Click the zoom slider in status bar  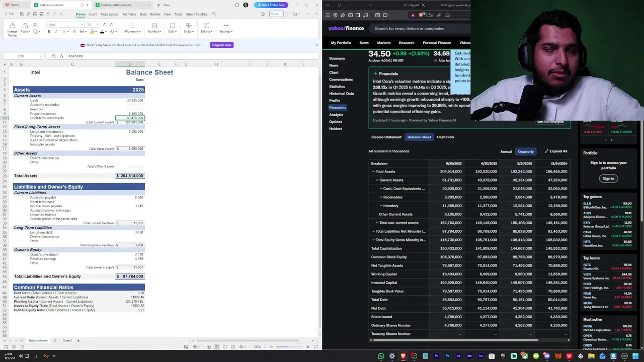coord(289,347)
